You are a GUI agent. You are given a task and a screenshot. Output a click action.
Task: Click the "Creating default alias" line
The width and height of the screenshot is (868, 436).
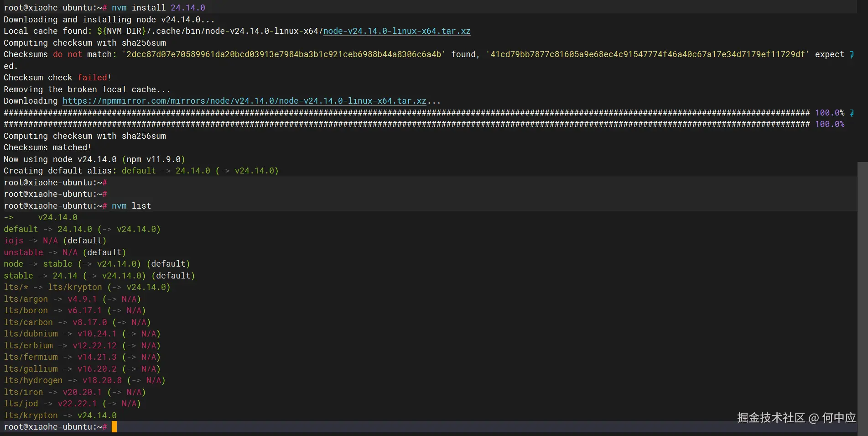(141, 171)
